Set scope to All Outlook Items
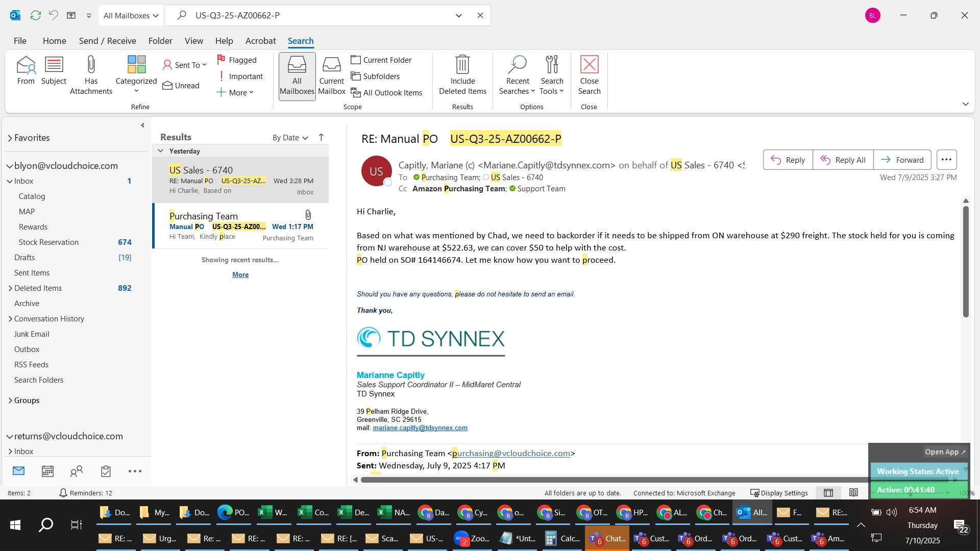Image resolution: width=980 pixels, height=551 pixels. 387,92
